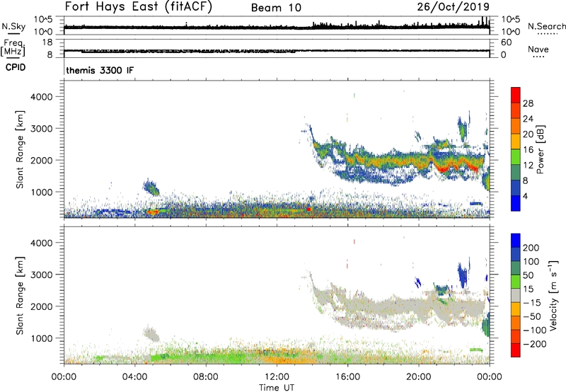
Task: Click the bright blue bottom Power color bar segment
Action: click(x=516, y=203)
